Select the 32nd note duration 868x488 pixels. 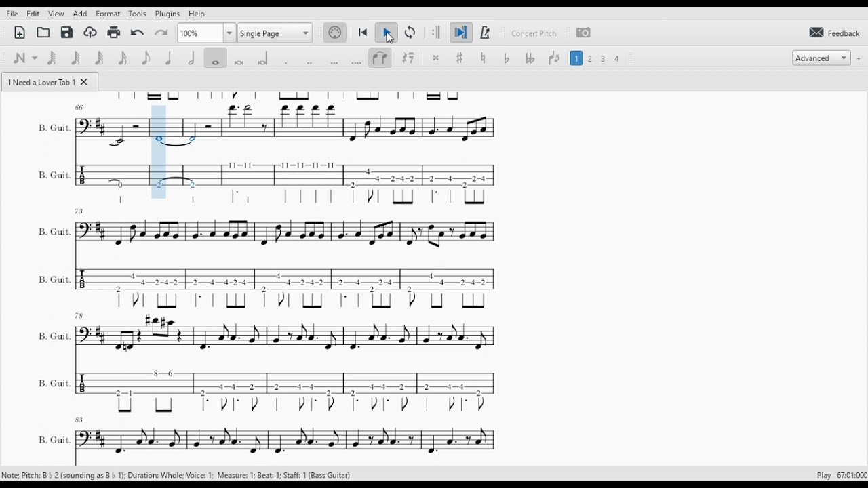[99, 58]
